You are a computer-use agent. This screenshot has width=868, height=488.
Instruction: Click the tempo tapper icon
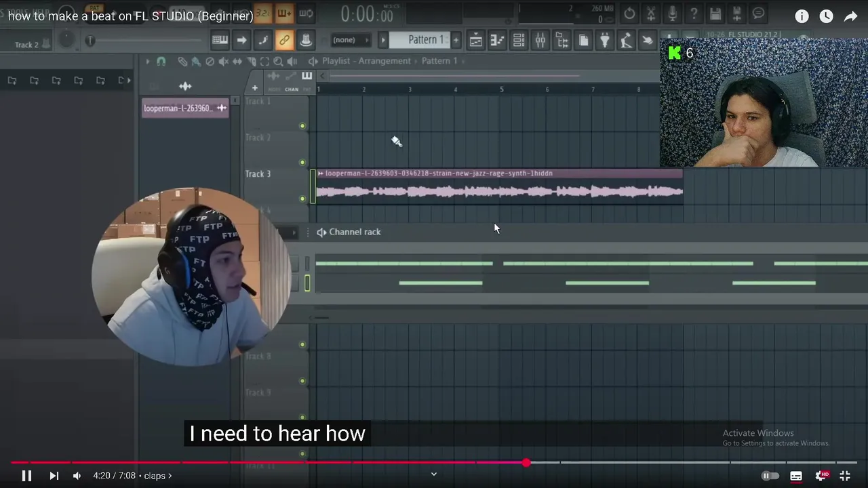pos(626,40)
